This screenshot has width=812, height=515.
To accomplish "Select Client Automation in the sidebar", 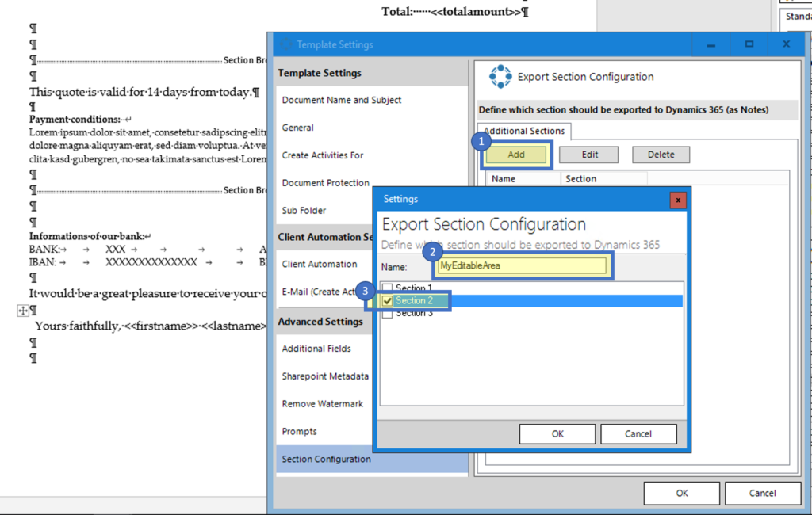I will pos(320,264).
